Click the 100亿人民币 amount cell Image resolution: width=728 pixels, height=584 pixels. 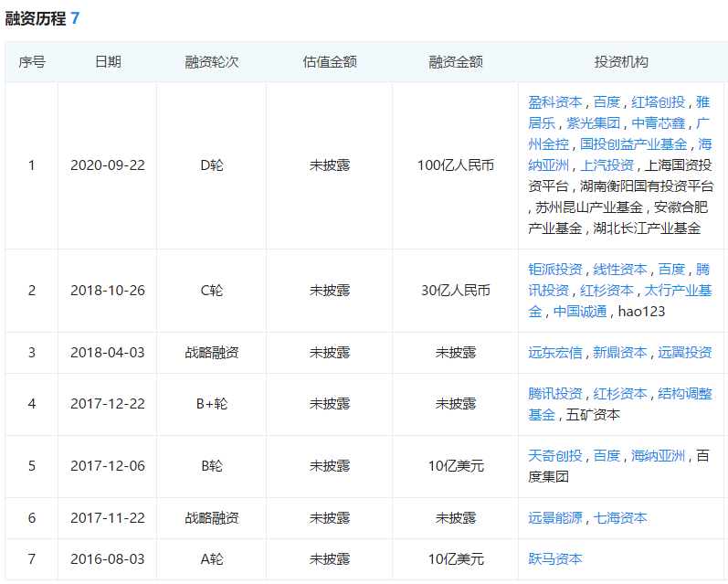coord(456,165)
